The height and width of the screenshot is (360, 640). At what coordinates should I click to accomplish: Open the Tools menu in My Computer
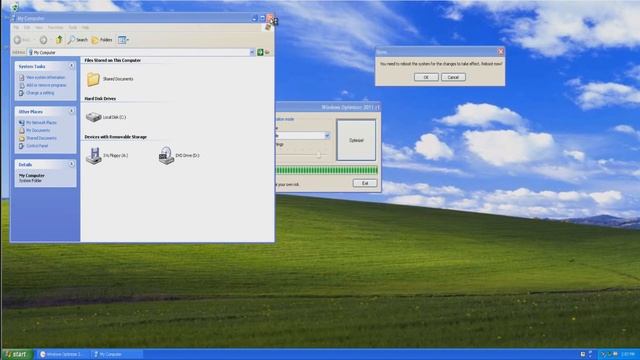(x=73, y=27)
